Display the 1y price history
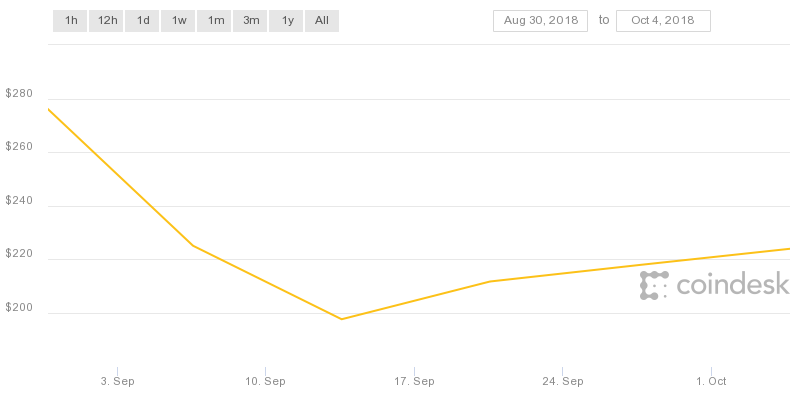This screenshot has width=800, height=400. pos(287,20)
